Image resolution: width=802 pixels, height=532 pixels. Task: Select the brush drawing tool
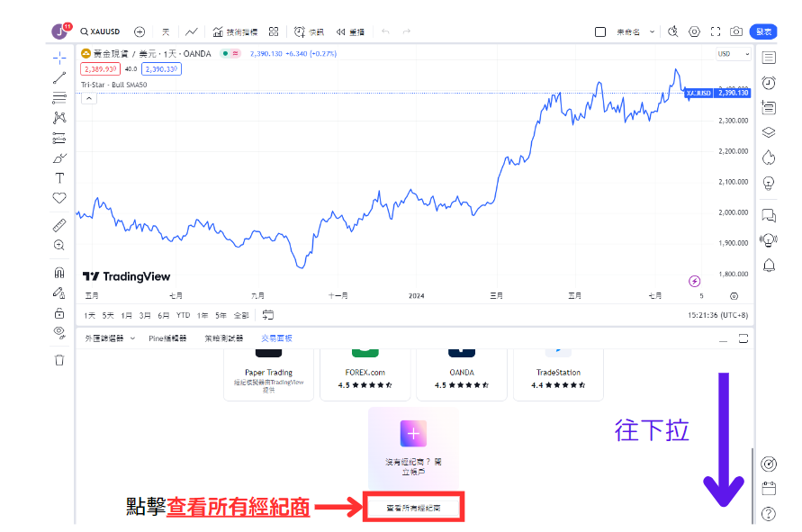[x=59, y=158]
